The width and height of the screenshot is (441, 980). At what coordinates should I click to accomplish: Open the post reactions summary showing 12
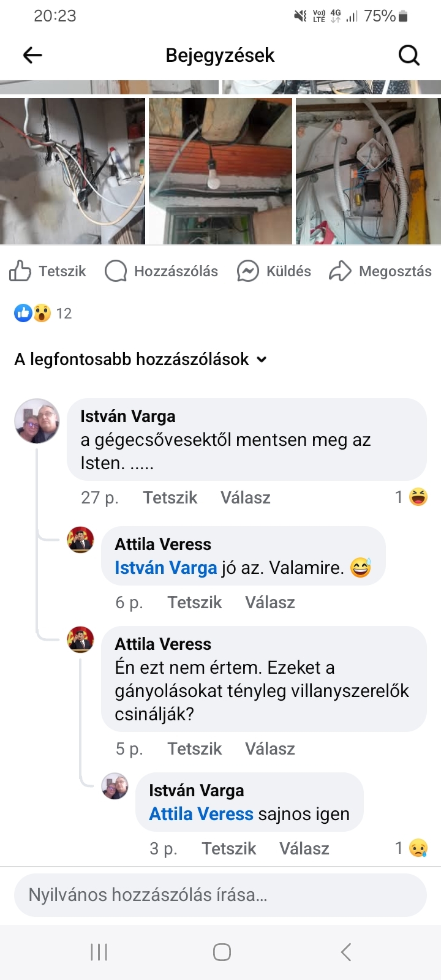43,314
